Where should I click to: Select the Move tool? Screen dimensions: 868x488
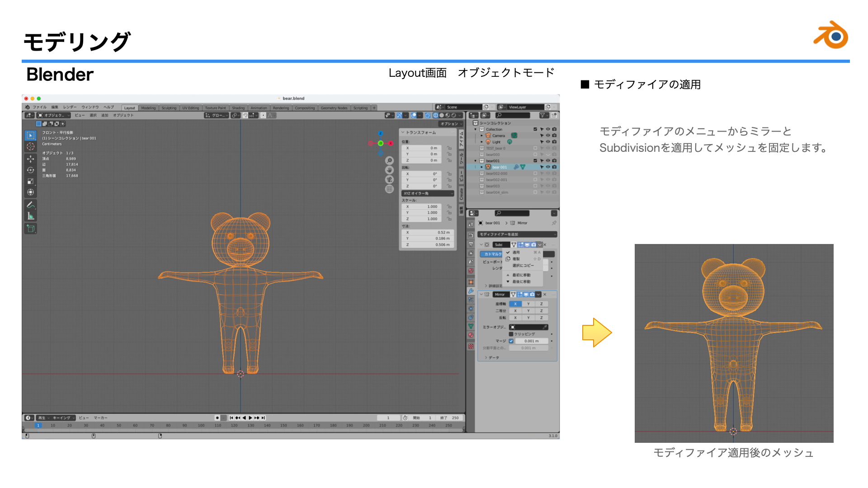[x=30, y=159]
